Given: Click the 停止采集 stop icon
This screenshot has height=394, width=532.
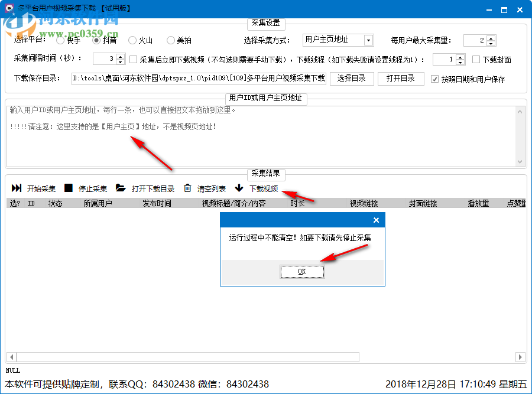Looking at the screenshot, I should pyautogui.click(x=67, y=188).
